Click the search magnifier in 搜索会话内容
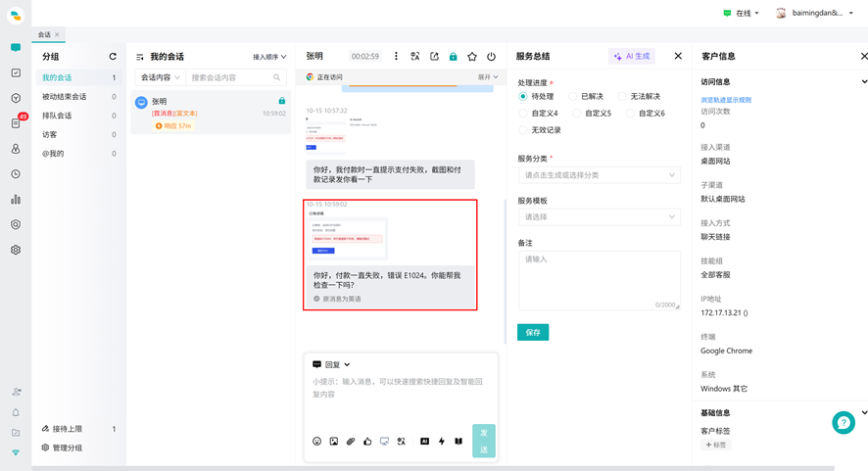868x471 pixels. [x=277, y=77]
